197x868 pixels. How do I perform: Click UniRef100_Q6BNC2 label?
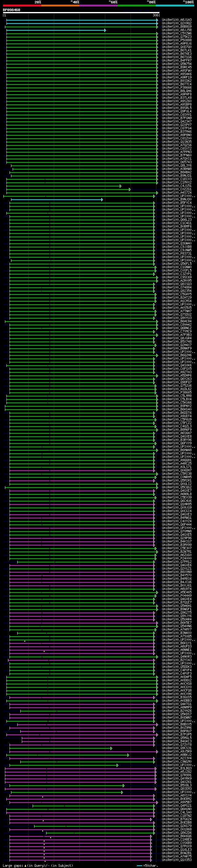click(177, 328)
